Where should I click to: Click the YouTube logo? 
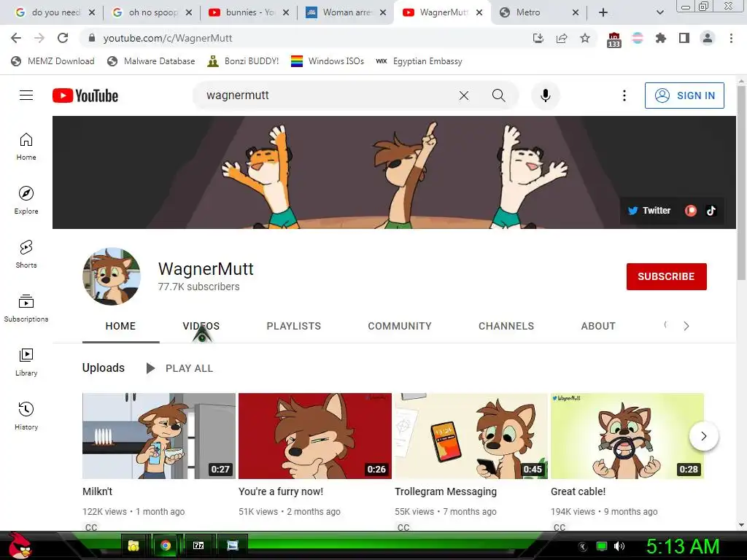click(85, 96)
